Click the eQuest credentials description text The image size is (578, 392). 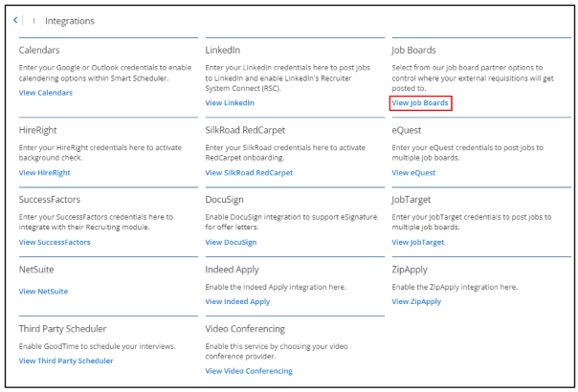pyautogui.click(x=468, y=153)
